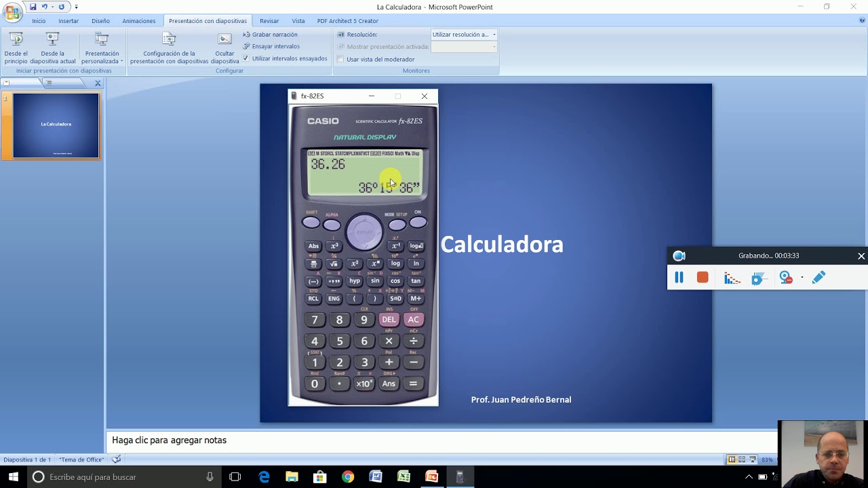Pause the screen recording

[x=679, y=277]
